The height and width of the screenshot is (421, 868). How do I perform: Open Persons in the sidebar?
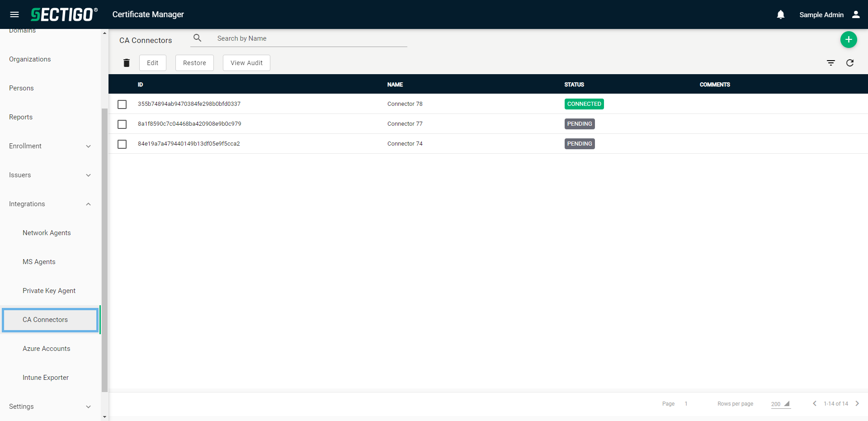click(x=21, y=88)
